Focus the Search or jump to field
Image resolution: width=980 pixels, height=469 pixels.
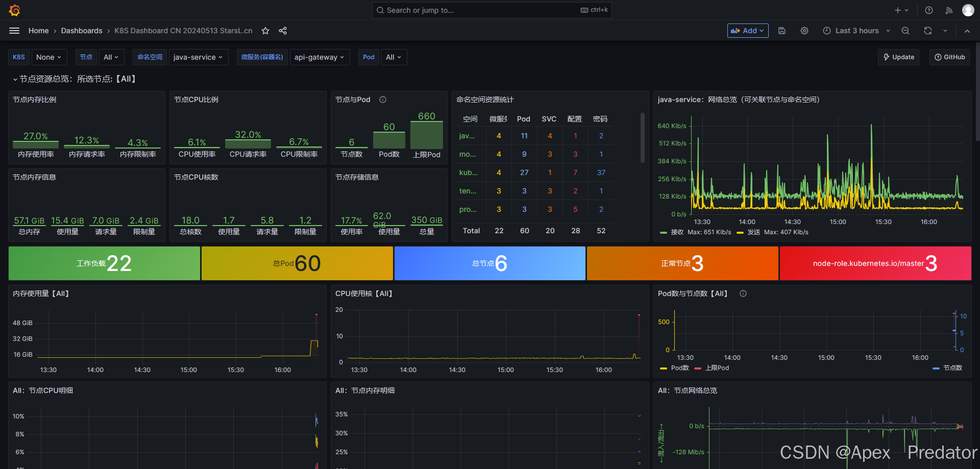[492, 10]
